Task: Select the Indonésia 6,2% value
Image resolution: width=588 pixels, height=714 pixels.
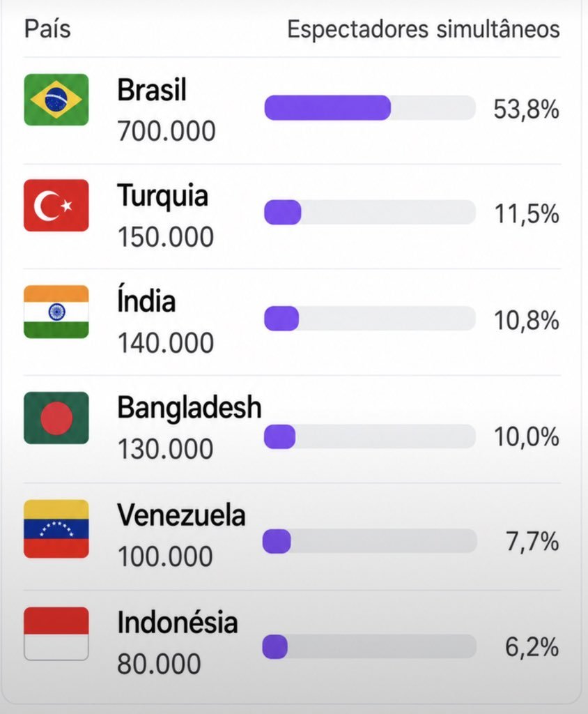Action: 532,647
